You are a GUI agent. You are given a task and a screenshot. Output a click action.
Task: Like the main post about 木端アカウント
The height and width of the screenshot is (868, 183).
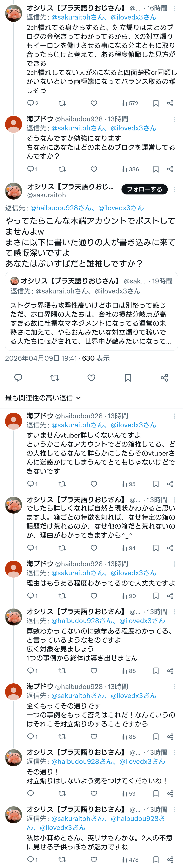91,378
